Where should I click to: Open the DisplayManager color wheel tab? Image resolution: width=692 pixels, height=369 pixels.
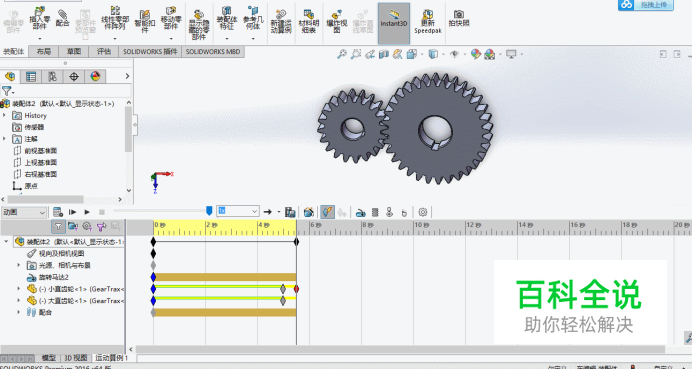[x=95, y=77]
